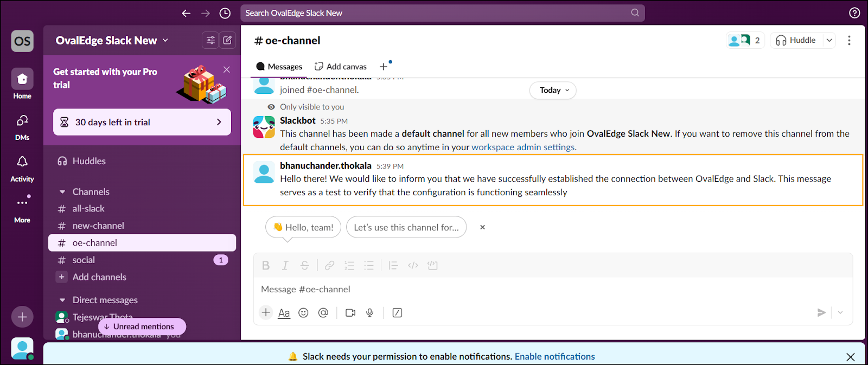868x365 pixels.
Task: Switch to the Messages tab
Action: click(x=279, y=67)
